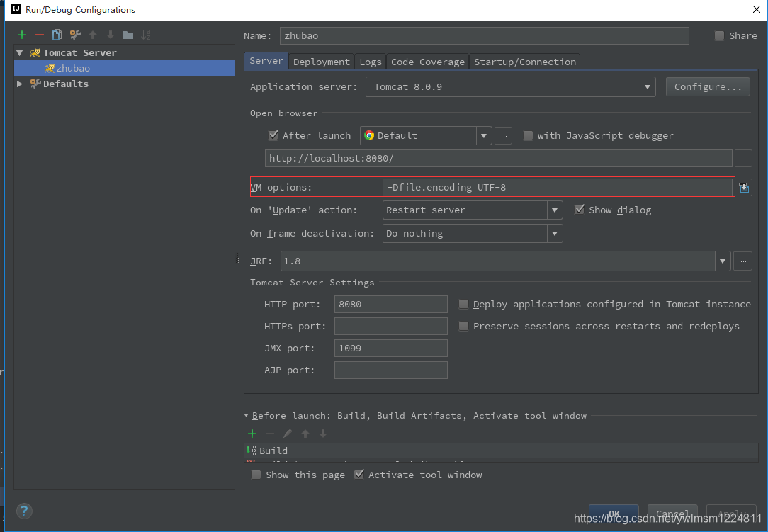Check Show this page option
The height and width of the screenshot is (532, 768).
[256, 475]
